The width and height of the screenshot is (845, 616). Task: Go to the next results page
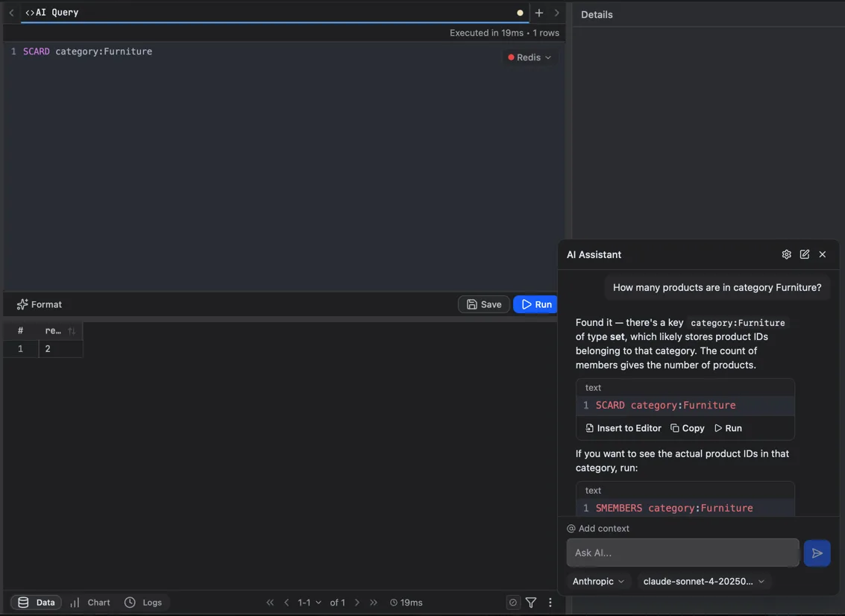pyautogui.click(x=356, y=603)
